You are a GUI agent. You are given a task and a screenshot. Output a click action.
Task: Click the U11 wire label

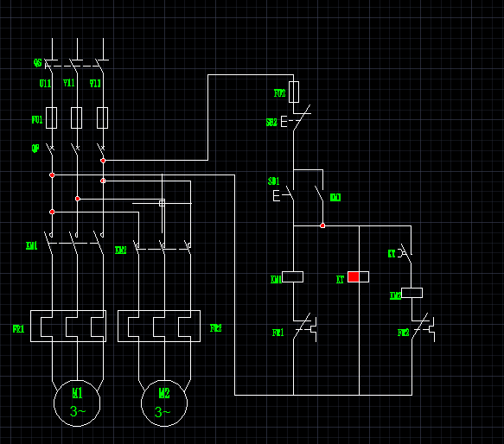45,84
